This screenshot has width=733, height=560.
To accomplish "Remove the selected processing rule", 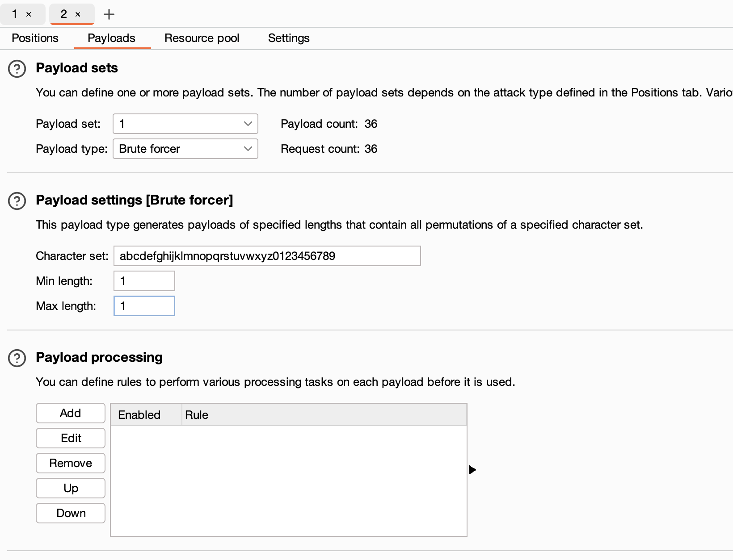I will (x=71, y=463).
